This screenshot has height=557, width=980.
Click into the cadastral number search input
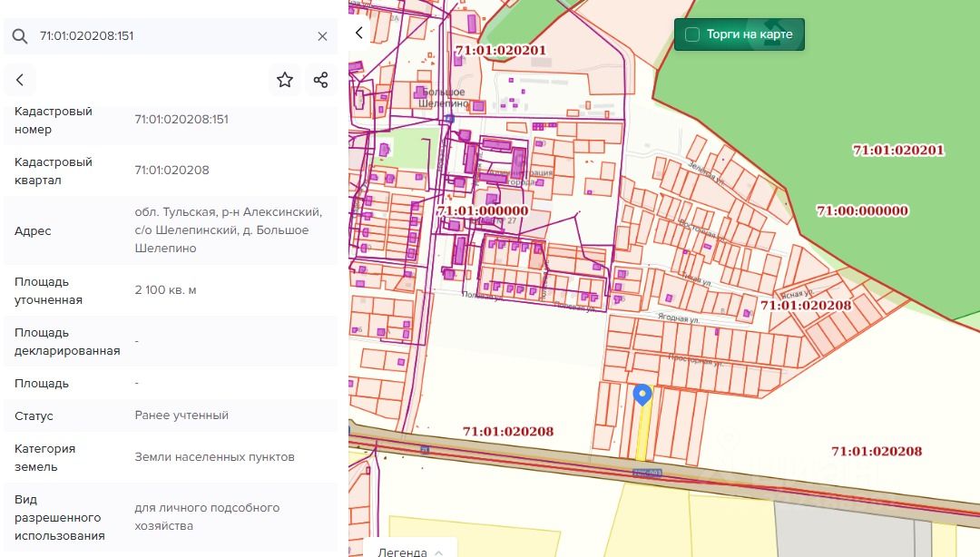click(172, 36)
